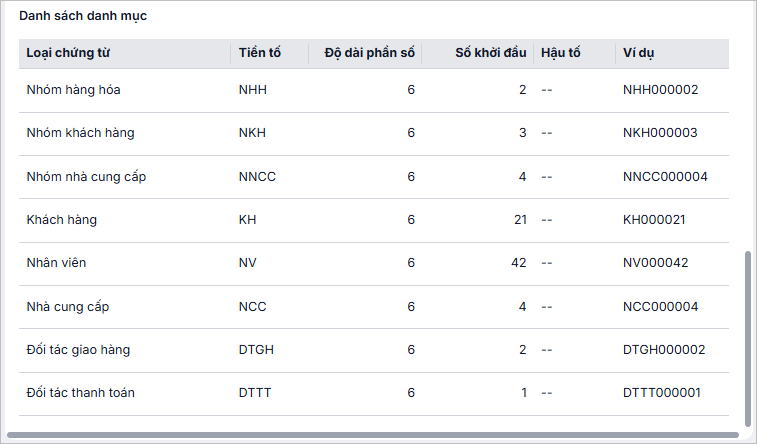Image resolution: width=757 pixels, height=444 pixels.
Task: Click the starting number '42' cell
Action: [x=519, y=263]
